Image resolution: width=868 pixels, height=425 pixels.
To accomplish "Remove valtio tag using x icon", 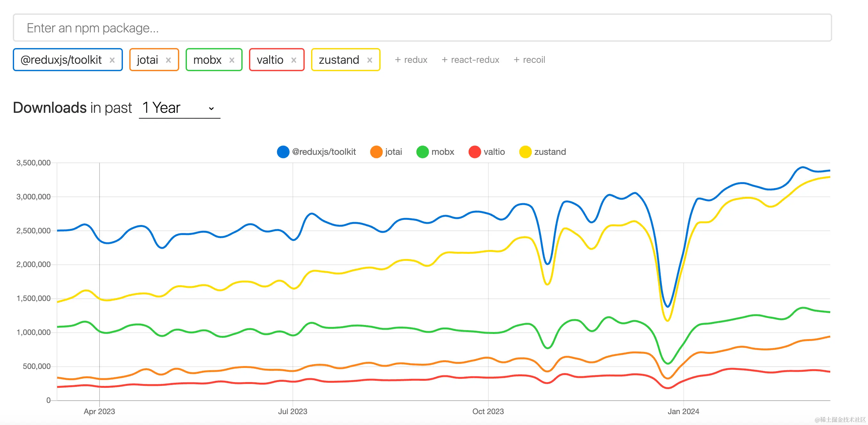I will 294,60.
